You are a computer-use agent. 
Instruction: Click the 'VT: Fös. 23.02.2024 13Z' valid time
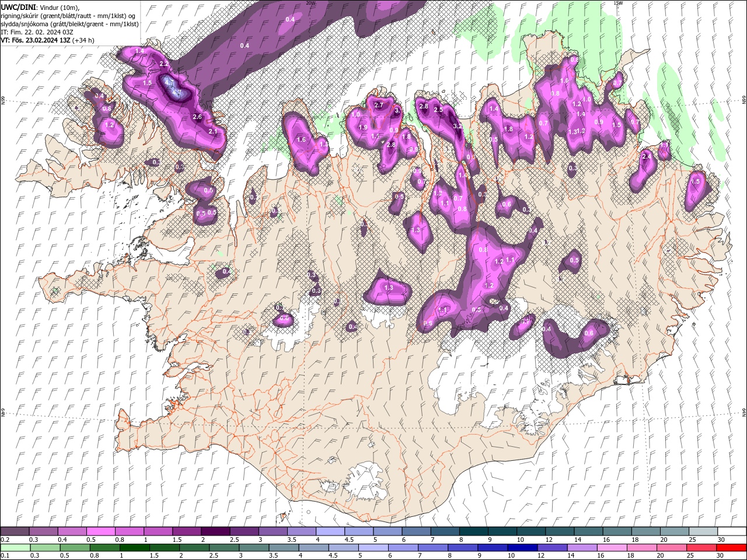tap(36, 40)
